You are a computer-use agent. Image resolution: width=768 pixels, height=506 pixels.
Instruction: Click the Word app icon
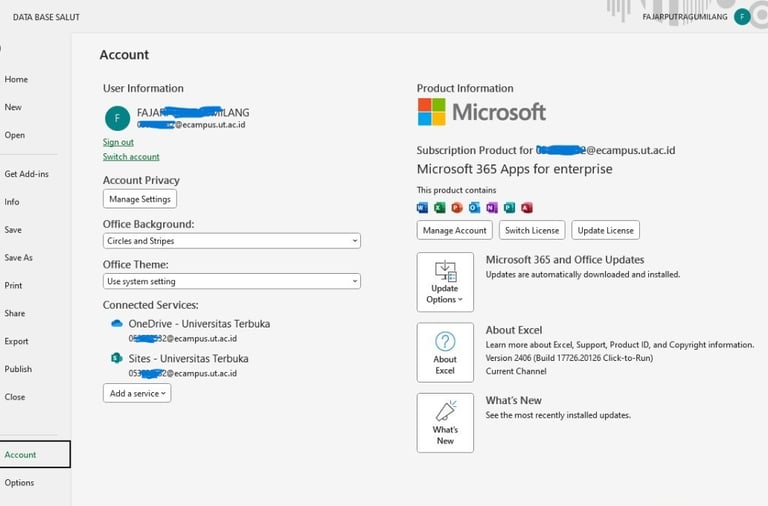pyautogui.click(x=422, y=208)
